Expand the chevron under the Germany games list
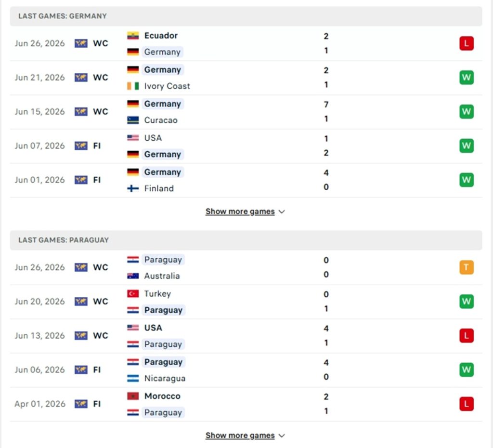This screenshot has width=493, height=448. pos(282,212)
